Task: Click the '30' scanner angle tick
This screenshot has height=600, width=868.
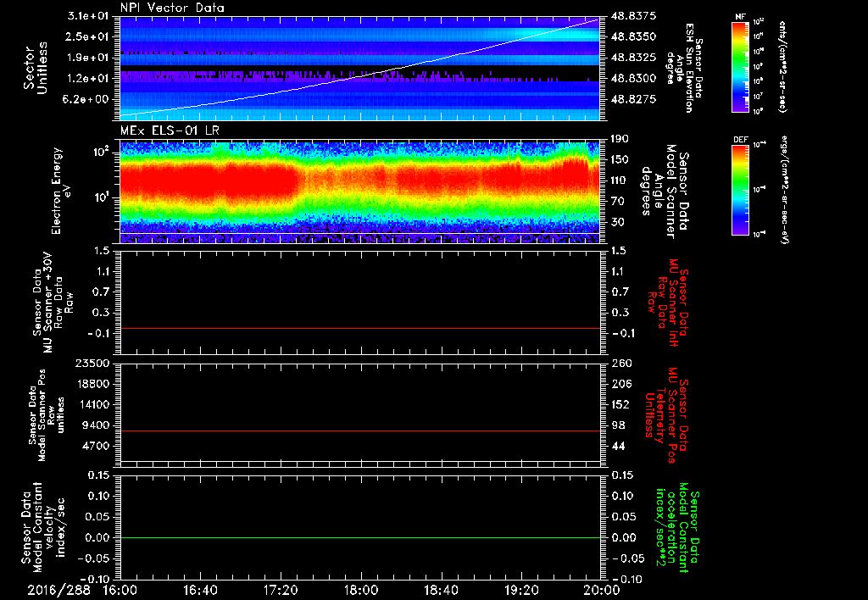Action: pos(617,222)
